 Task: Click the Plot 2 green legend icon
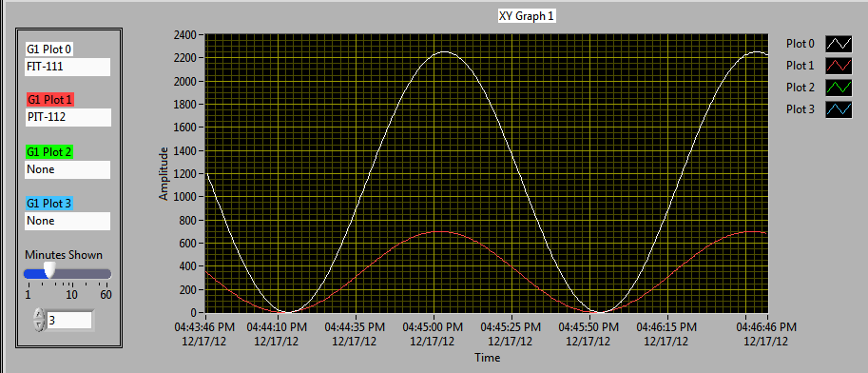click(x=839, y=88)
